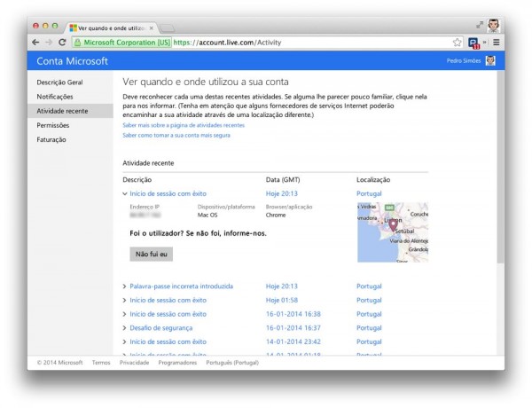The image size is (532, 408).
Task: Expand 'Palavra-passe incorreta introduzida' entry
Action: click(124, 286)
